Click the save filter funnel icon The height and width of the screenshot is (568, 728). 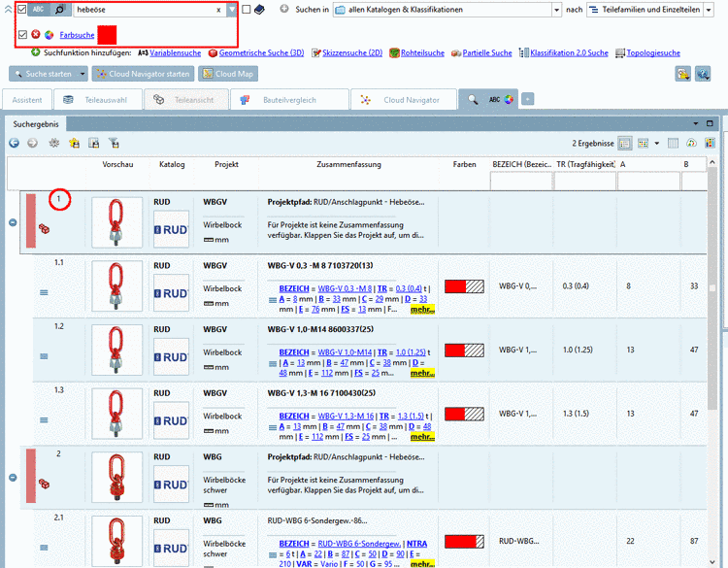point(114,143)
